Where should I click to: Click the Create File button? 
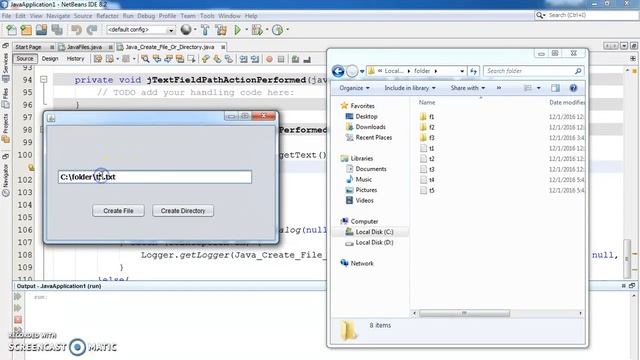click(x=118, y=211)
